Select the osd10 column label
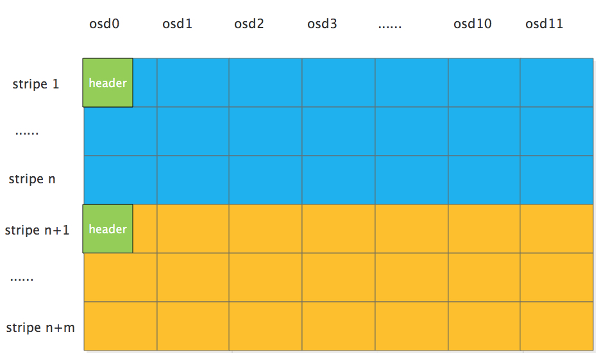Image resolution: width=608 pixels, height=364 pixels. pos(473,24)
